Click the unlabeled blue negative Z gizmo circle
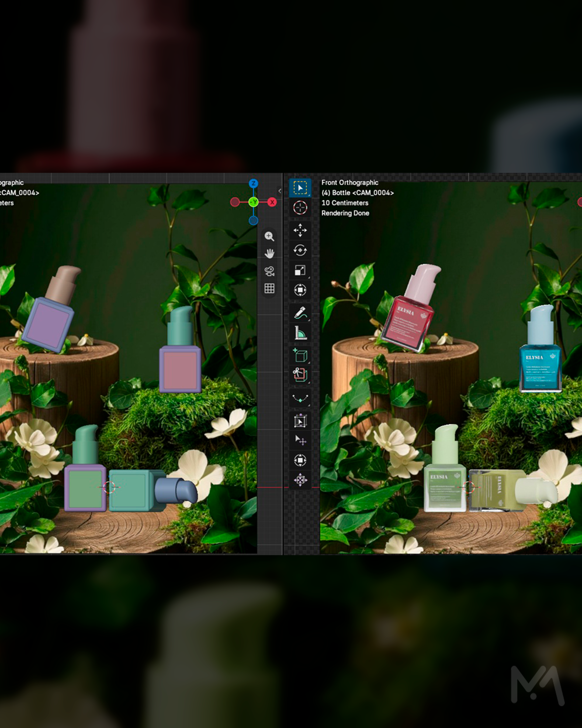The image size is (582, 728). click(253, 221)
